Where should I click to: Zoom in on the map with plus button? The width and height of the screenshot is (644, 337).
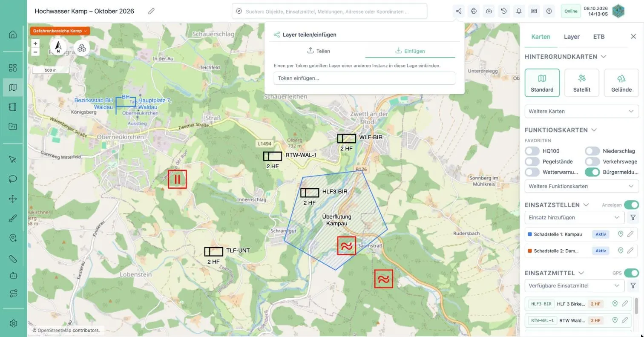[x=35, y=43]
